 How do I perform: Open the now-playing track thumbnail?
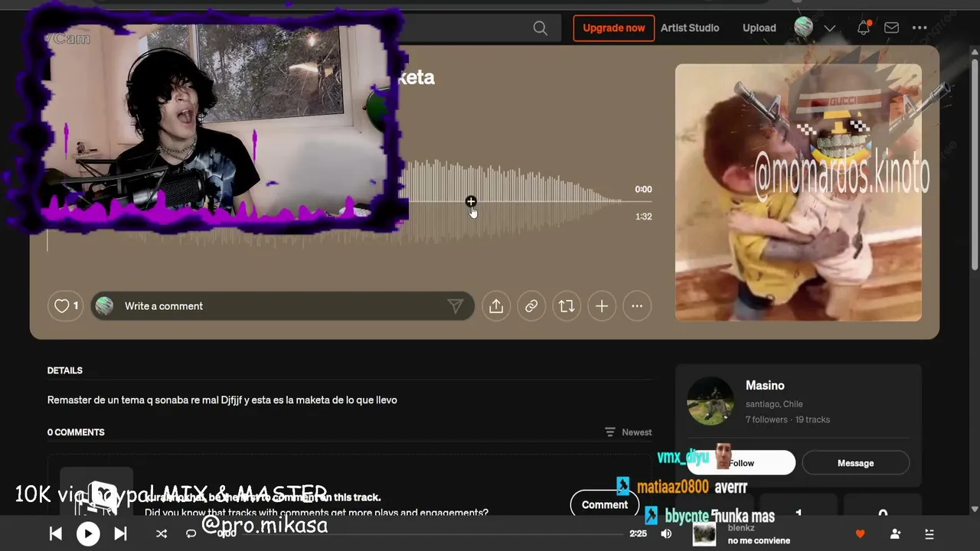coord(704,534)
